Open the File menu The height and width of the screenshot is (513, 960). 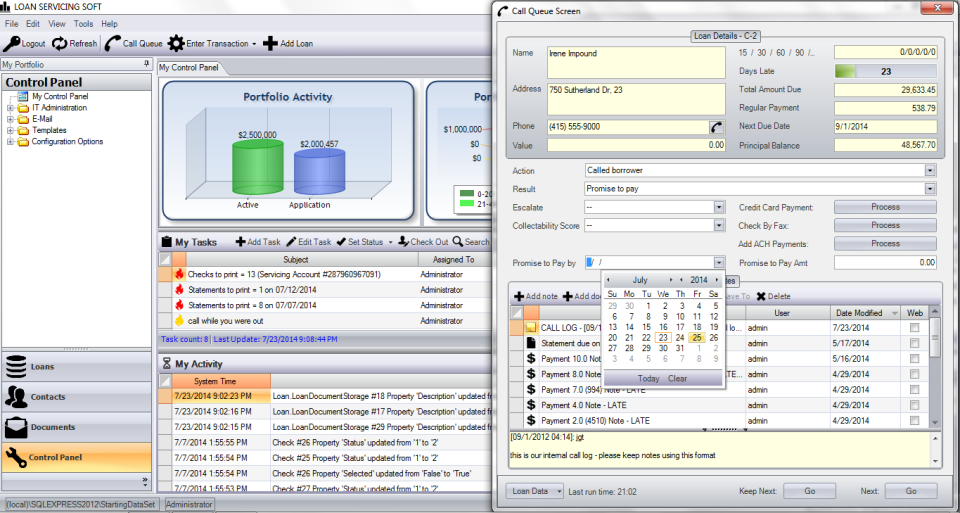(11, 24)
